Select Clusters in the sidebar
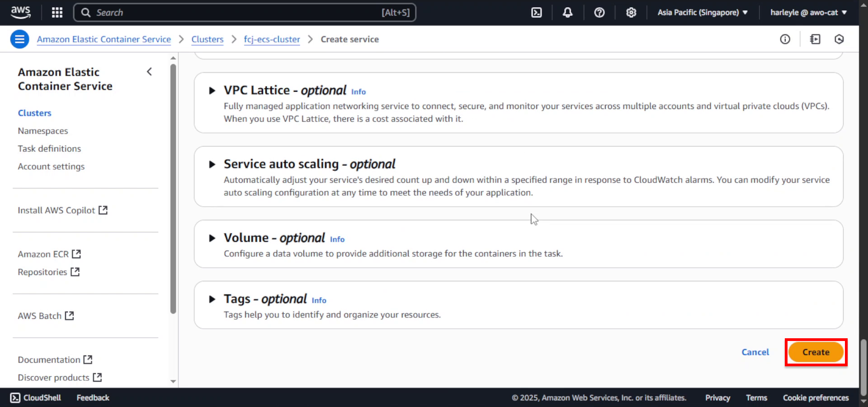This screenshot has width=868, height=407. 34,113
